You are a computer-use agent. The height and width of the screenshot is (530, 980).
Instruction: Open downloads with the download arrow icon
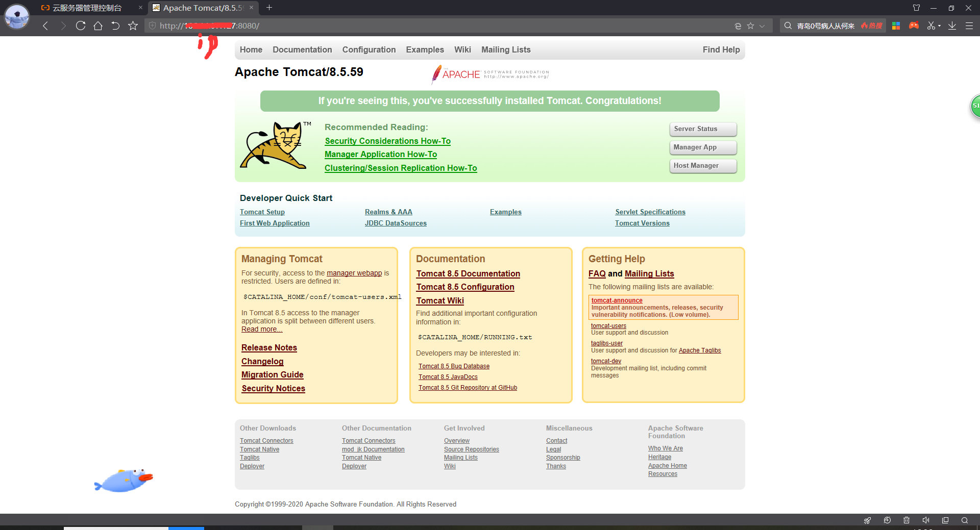[952, 26]
